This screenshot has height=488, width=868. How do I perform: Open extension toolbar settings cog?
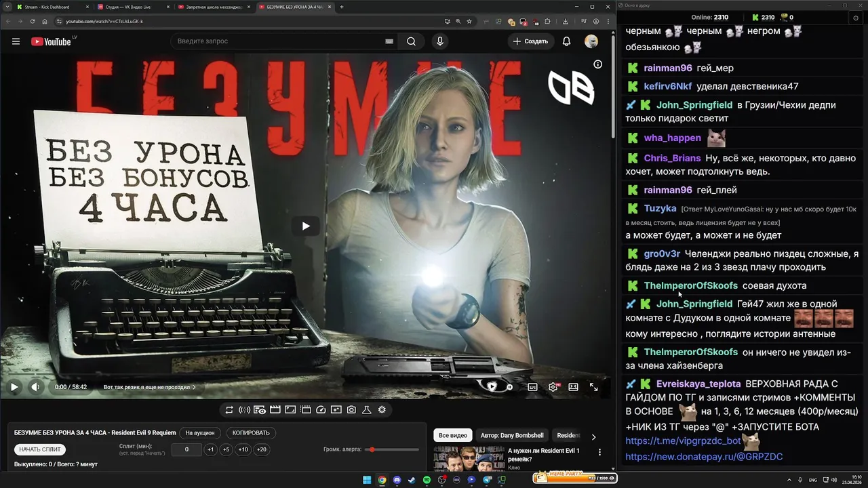point(382,409)
